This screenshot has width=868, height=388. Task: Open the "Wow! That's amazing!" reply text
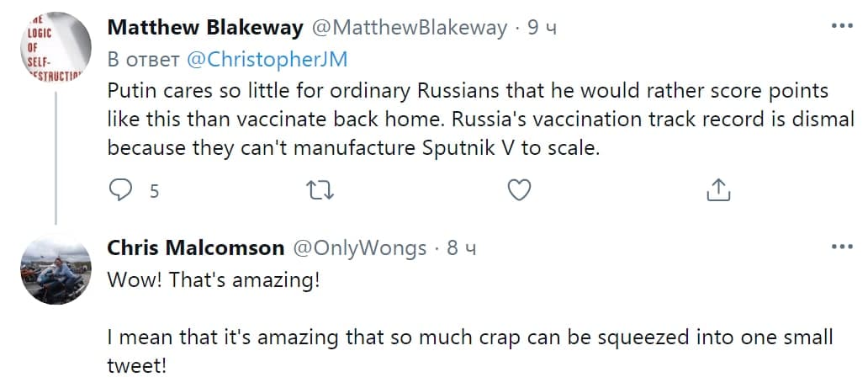click(214, 280)
